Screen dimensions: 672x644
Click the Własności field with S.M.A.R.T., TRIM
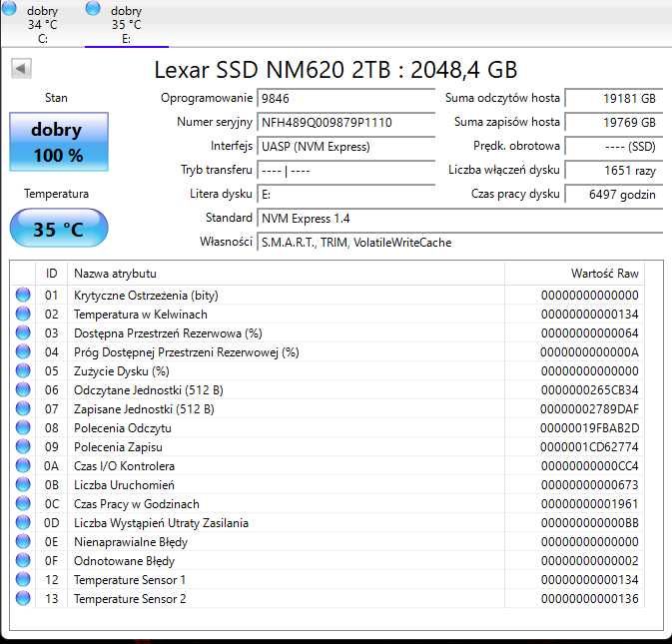(460, 242)
